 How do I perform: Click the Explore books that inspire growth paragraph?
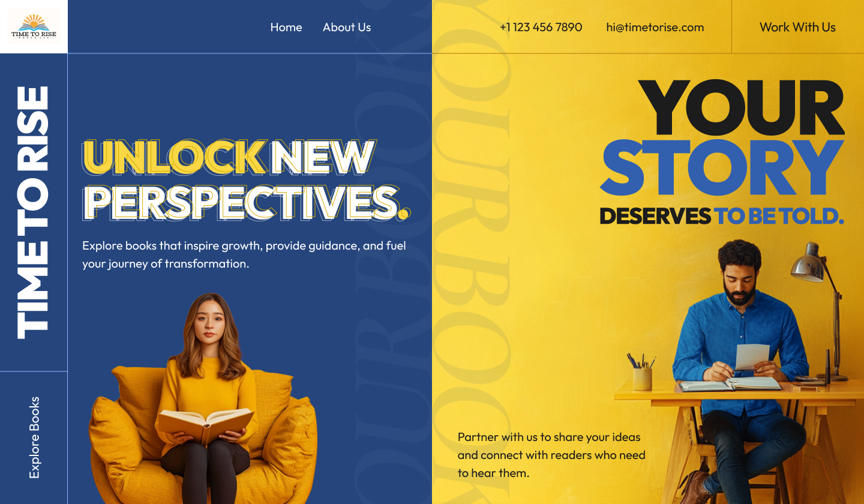point(244,254)
